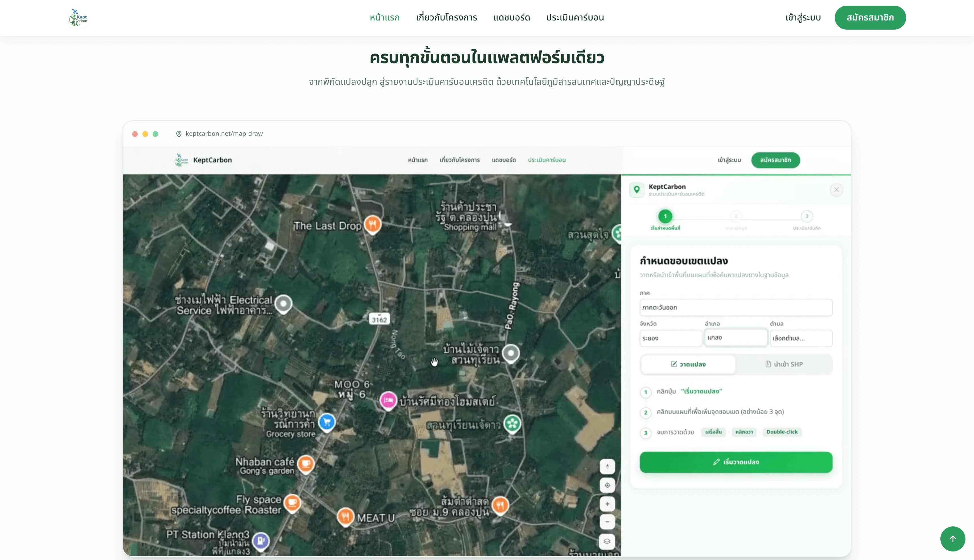Click the Double-click tag chip
The width and height of the screenshot is (974, 560).
[782, 432]
